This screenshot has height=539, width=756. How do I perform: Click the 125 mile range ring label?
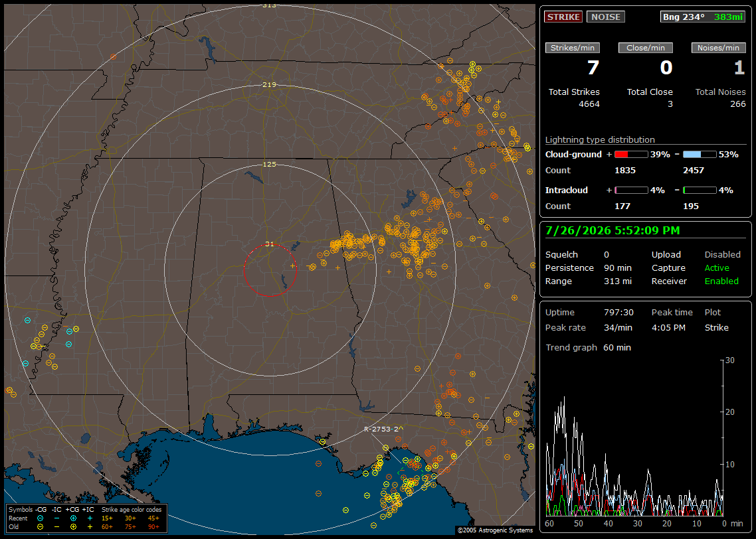click(270, 164)
